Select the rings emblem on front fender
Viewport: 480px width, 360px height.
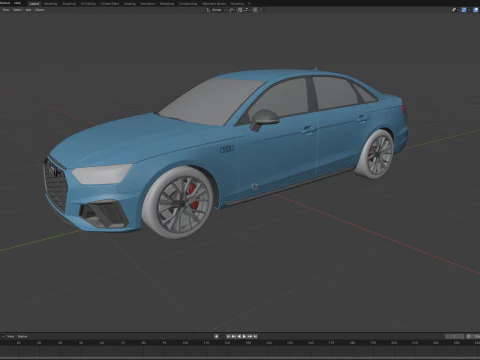227,149
